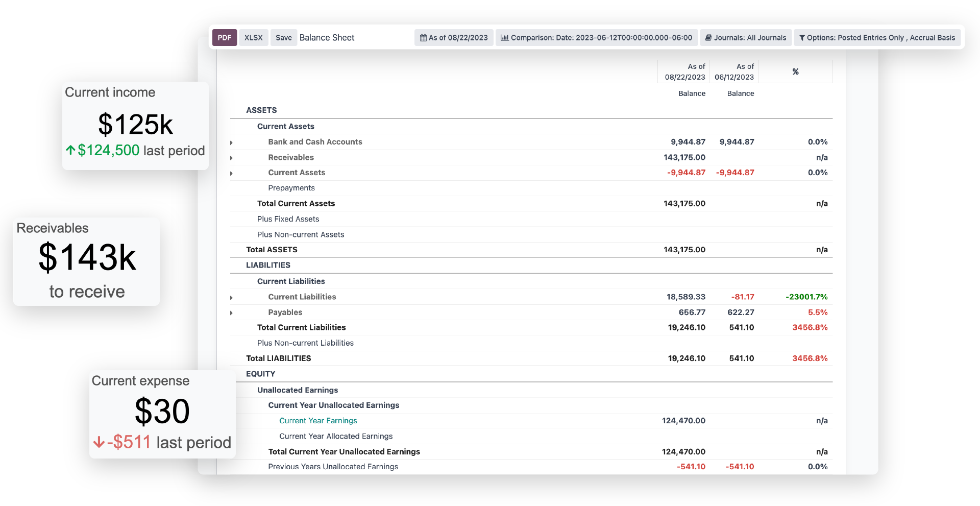Image resolution: width=980 pixels, height=506 pixels.
Task: Click the Options funnel filter icon
Action: pyautogui.click(x=802, y=37)
